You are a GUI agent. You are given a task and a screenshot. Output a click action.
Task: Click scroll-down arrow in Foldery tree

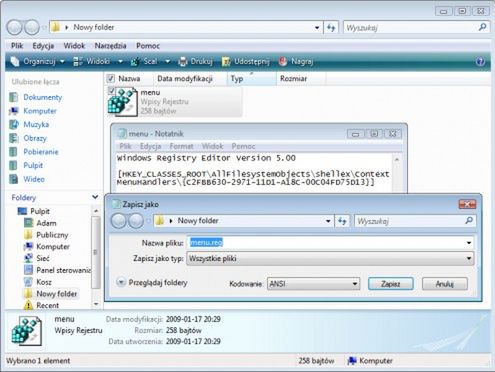(x=96, y=304)
